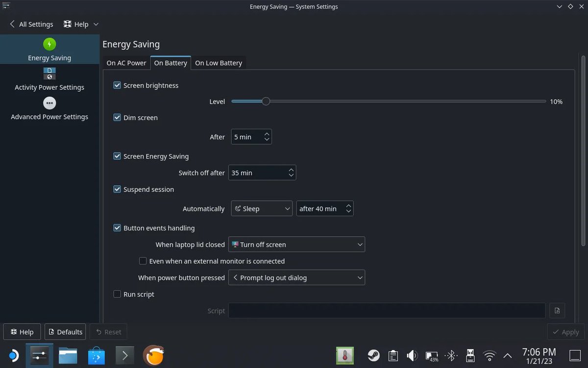Image resolution: width=588 pixels, height=368 pixels.
Task: Open the Energy Saving sidebar section
Action: pos(49,49)
